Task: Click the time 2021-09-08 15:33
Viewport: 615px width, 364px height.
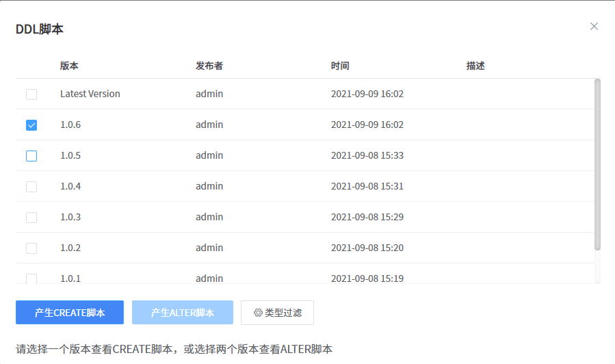Action: pyautogui.click(x=367, y=155)
